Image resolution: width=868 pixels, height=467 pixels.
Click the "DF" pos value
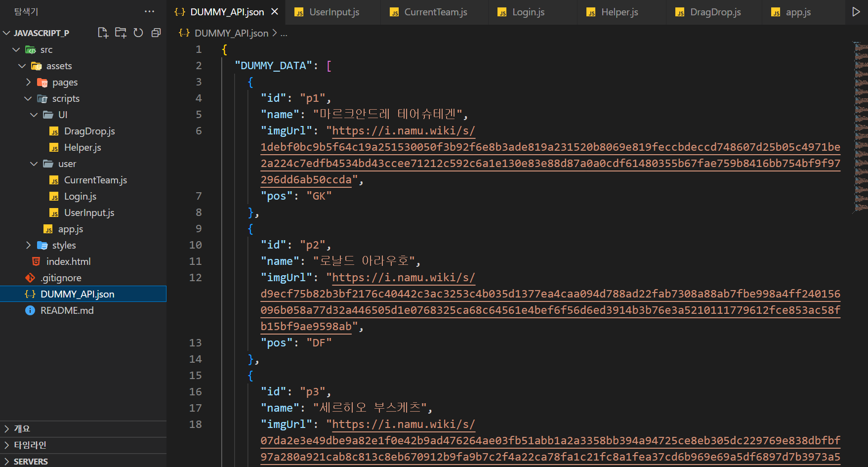[x=319, y=343]
